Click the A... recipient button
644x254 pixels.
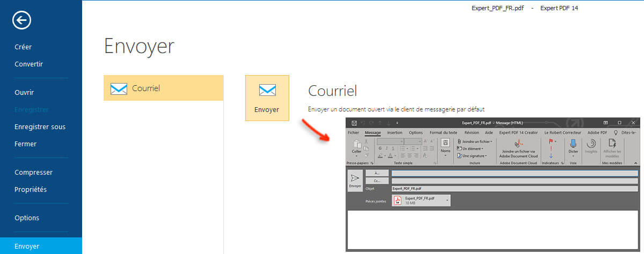click(x=377, y=173)
